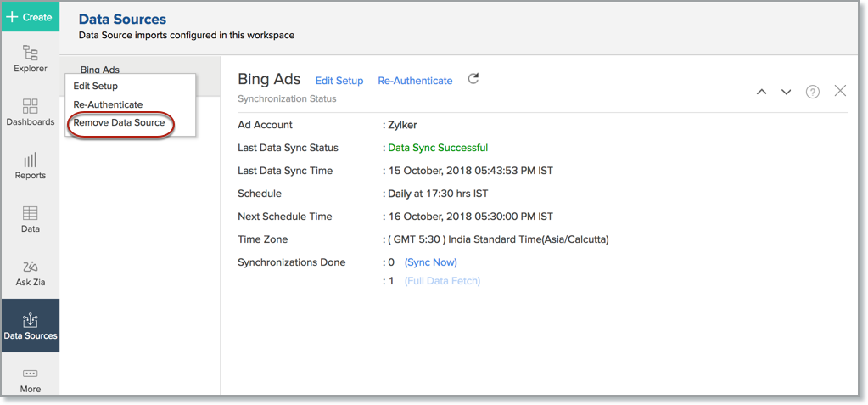
Task: Open the Explorer sidebar icon
Action: tap(31, 59)
